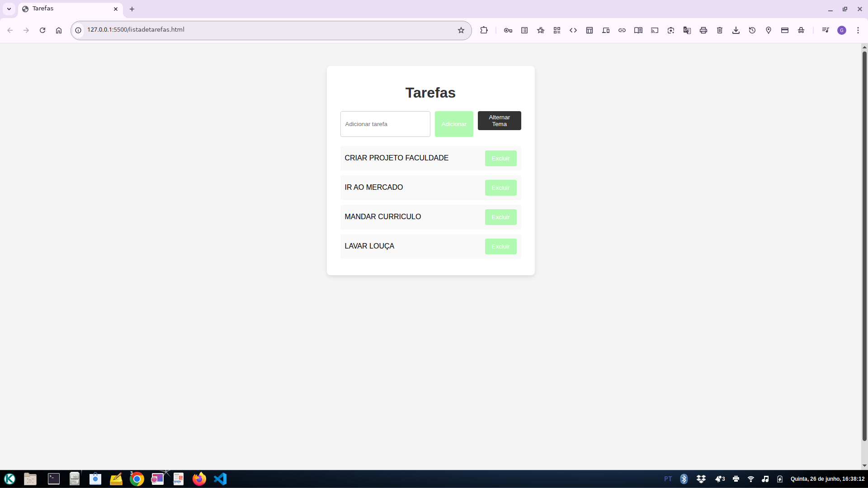Click the PT keyboard layout indicator
Image resolution: width=868 pixels, height=488 pixels.
pos(668,479)
